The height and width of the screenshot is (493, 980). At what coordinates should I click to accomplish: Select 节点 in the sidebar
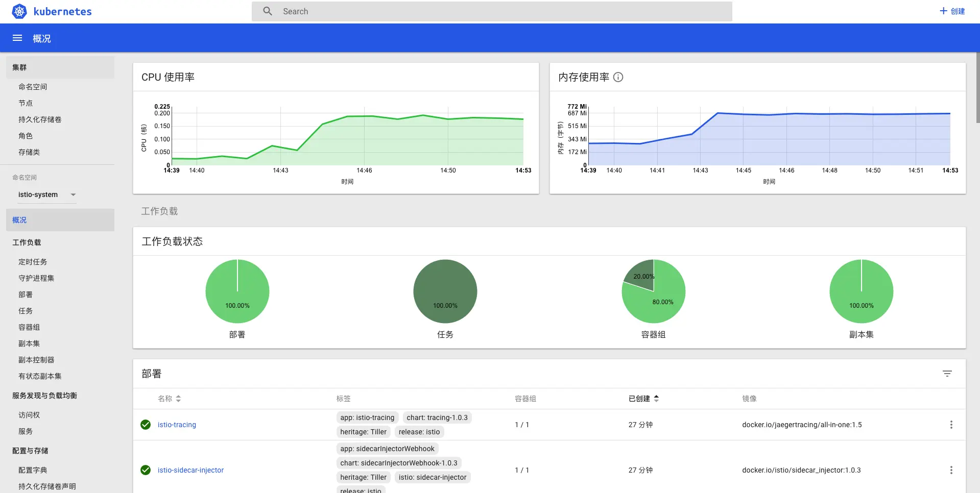26,103
